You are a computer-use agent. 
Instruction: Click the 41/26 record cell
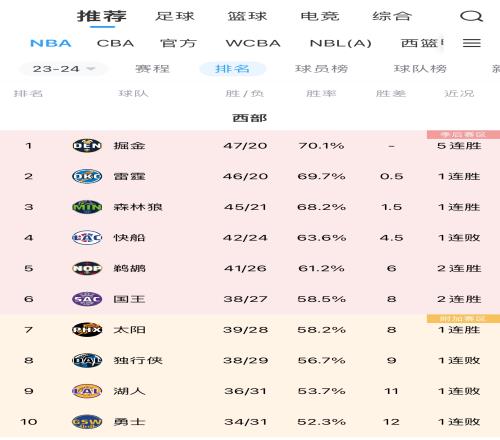coord(245,268)
